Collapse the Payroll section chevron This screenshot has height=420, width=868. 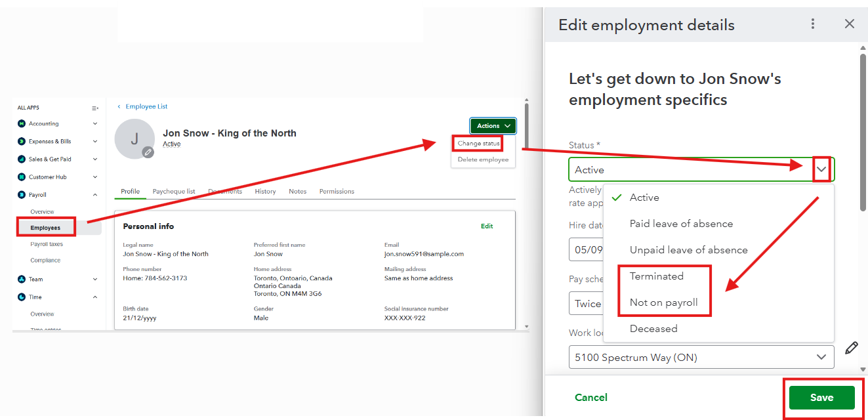click(95, 195)
